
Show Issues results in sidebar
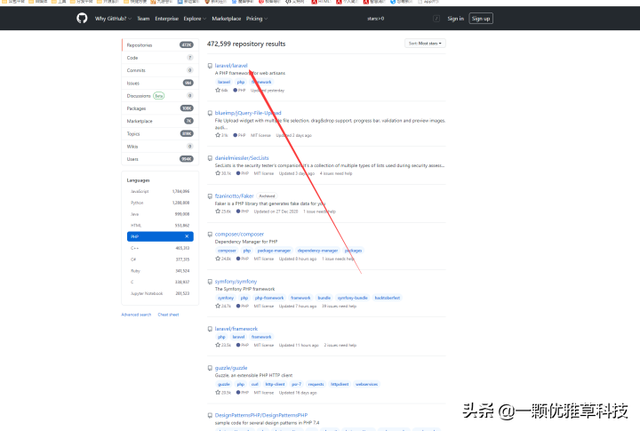click(160, 83)
